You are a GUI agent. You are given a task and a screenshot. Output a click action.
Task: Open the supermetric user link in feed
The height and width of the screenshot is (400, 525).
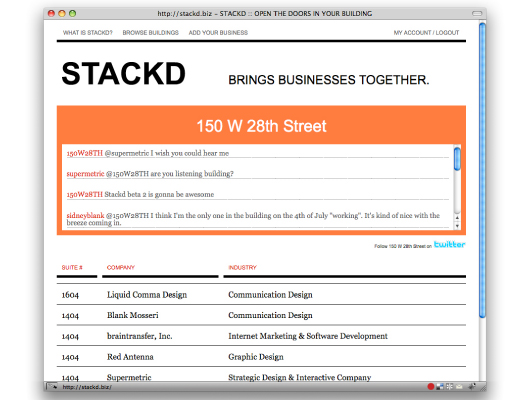[85, 174]
